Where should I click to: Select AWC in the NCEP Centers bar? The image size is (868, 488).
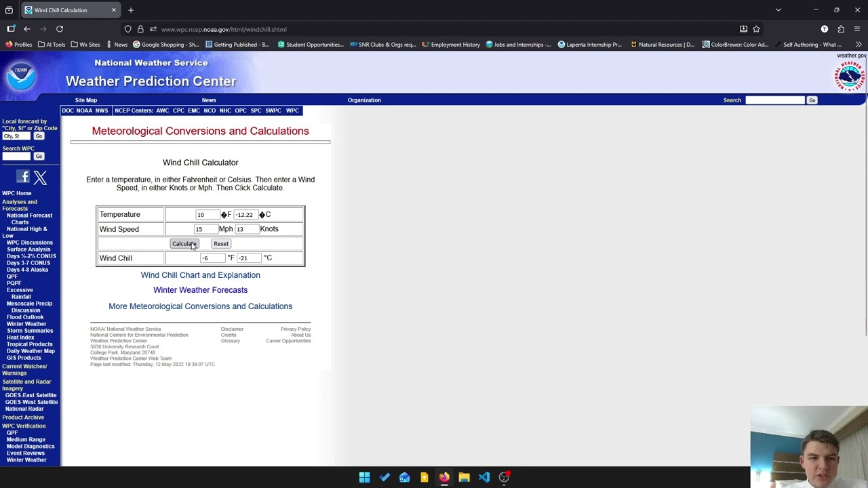(x=163, y=110)
